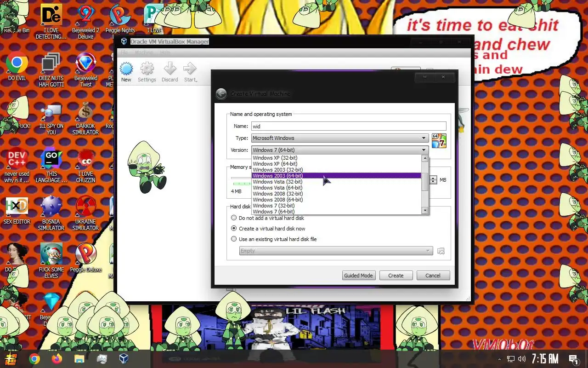Screen dimensions: 588x368
Task: Choose highlighted Windows 2003 (64-bit) option
Action: pos(336,176)
